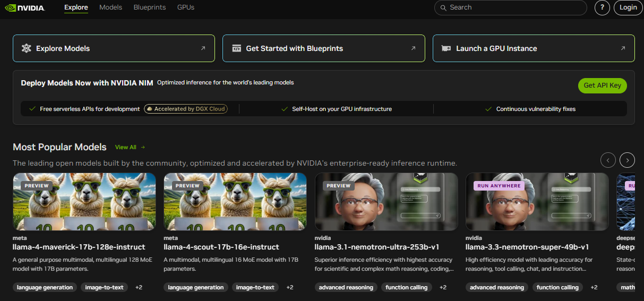Open Launch a GPU Instance card
The image size is (644, 301).
coord(534,48)
